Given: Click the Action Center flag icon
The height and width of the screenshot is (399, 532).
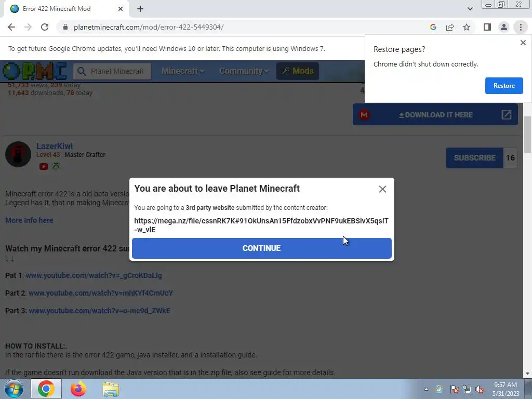Looking at the screenshot, I should (454, 389).
